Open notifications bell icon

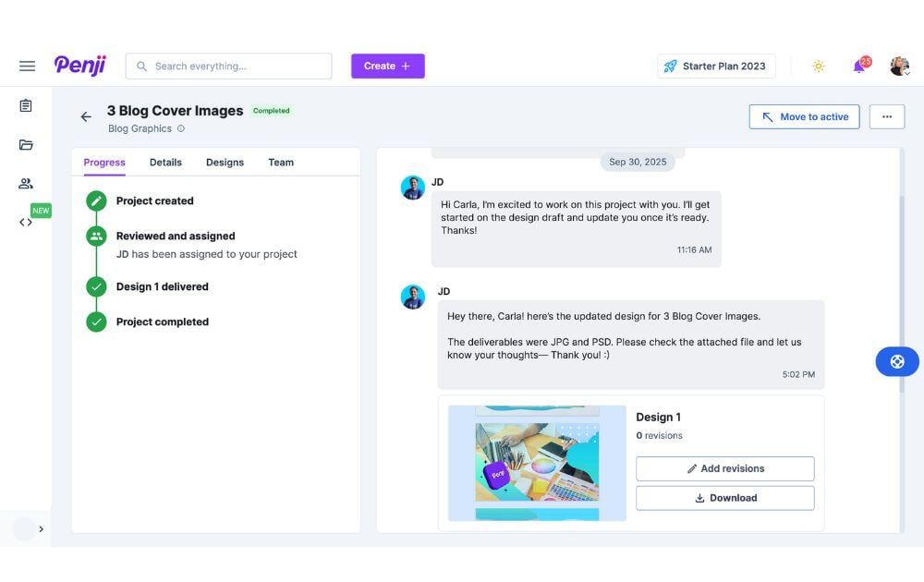click(859, 66)
